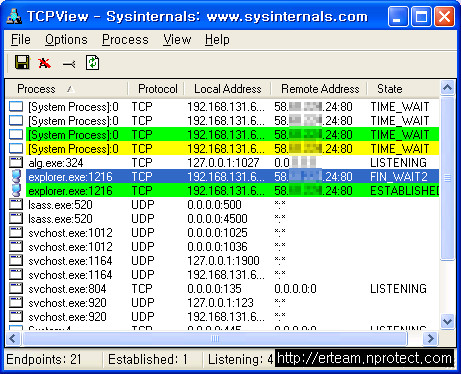Select the svchost.exe:804 process name
461x374 pixels.
[67, 289]
